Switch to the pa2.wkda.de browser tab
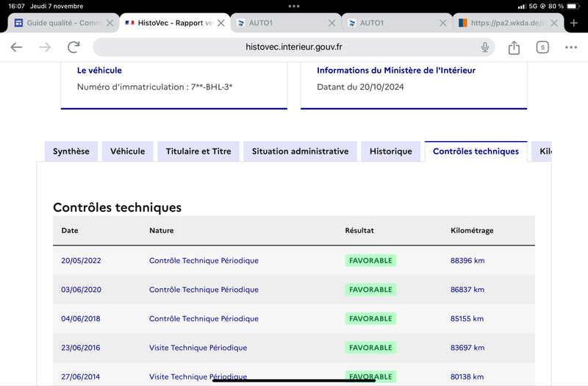The image size is (588, 386). point(508,23)
